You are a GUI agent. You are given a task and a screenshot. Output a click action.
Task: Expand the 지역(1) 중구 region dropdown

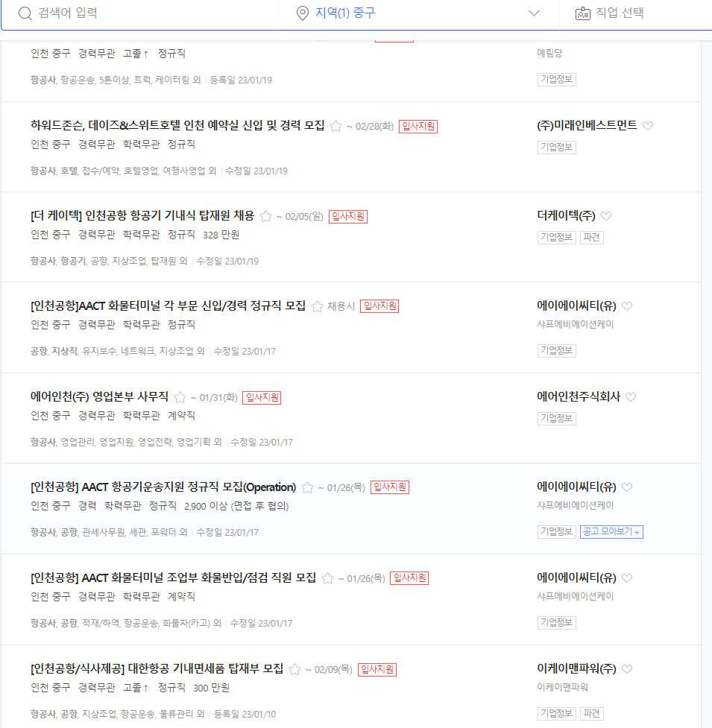pyautogui.click(x=534, y=13)
